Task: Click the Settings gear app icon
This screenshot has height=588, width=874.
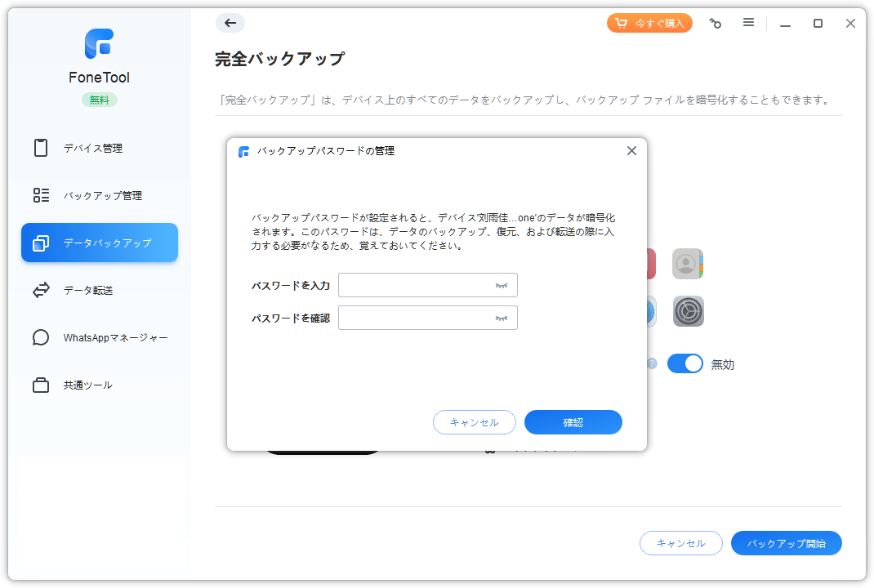Action: pos(688,311)
